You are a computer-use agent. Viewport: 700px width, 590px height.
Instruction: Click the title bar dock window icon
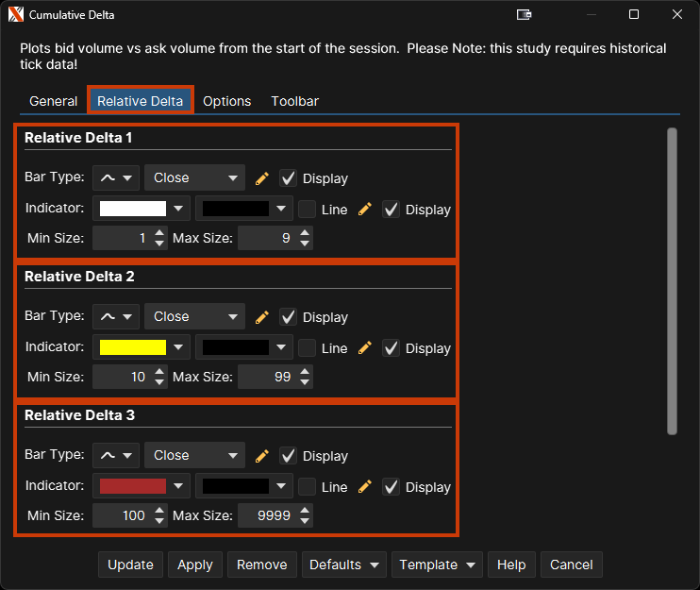(525, 15)
